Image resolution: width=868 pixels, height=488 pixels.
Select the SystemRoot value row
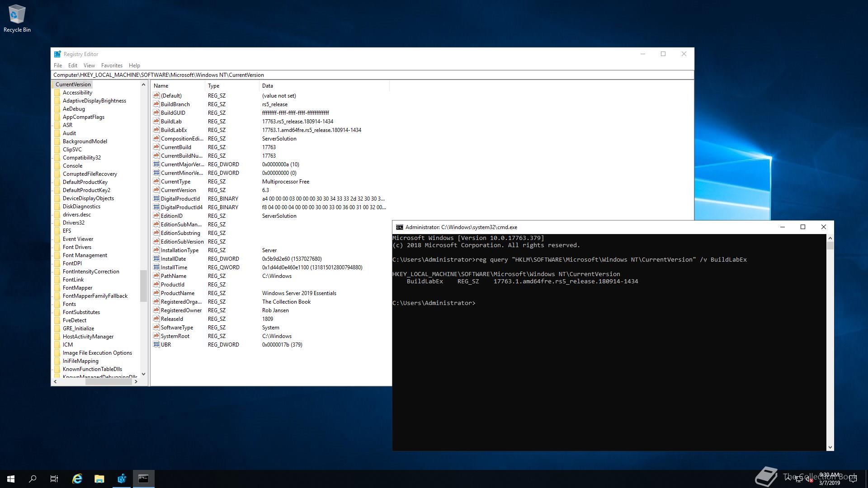pos(270,336)
